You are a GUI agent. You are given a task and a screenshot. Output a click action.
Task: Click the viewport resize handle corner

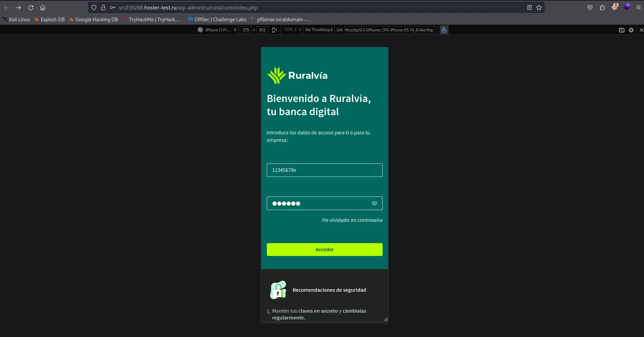tap(386, 319)
